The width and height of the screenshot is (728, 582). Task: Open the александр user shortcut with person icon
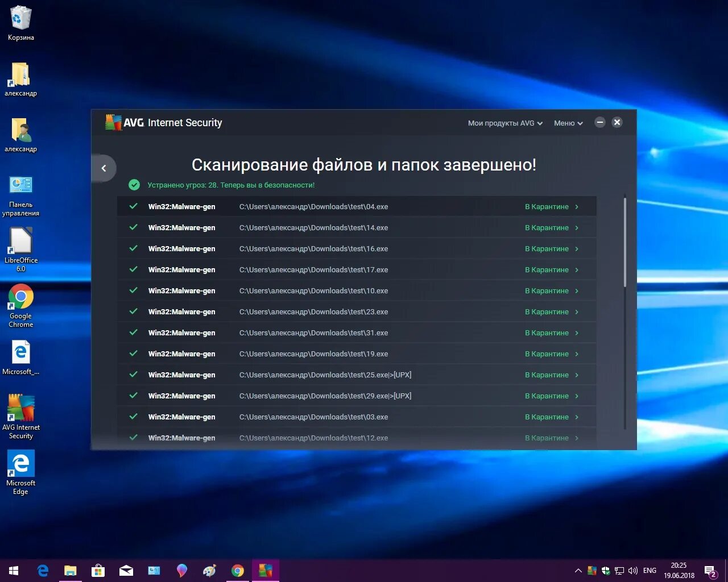point(21,135)
